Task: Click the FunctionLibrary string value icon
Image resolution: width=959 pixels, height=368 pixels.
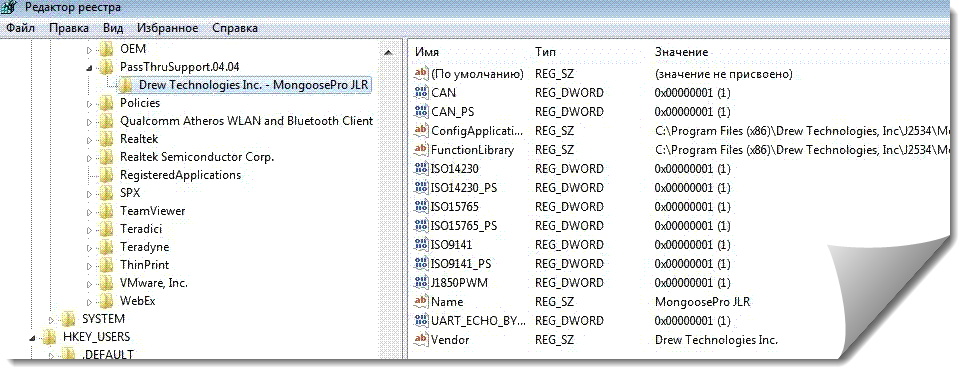Action: (421, 150)
